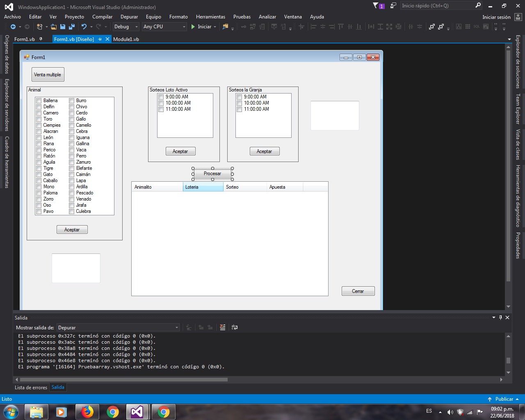Screen dimensions: 525x420
Task: Click the Loteria column header
Action: click(203, 187)
